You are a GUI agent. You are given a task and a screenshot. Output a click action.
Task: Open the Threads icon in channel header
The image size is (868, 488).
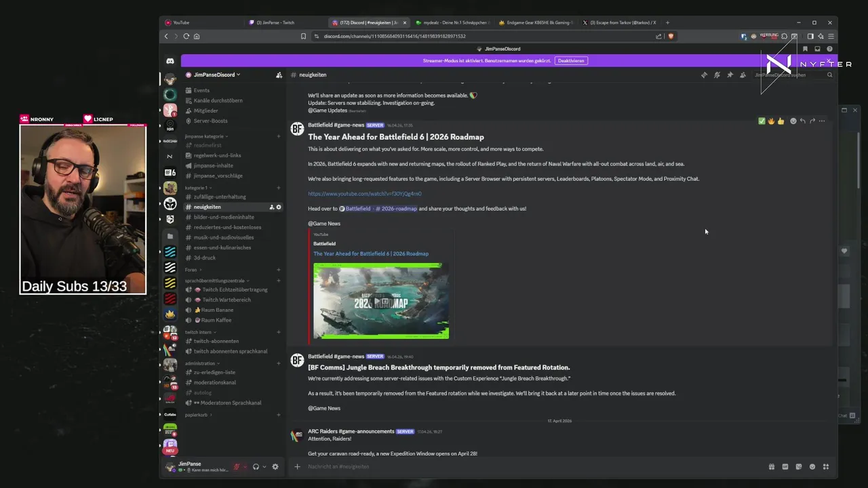point(704,75)
